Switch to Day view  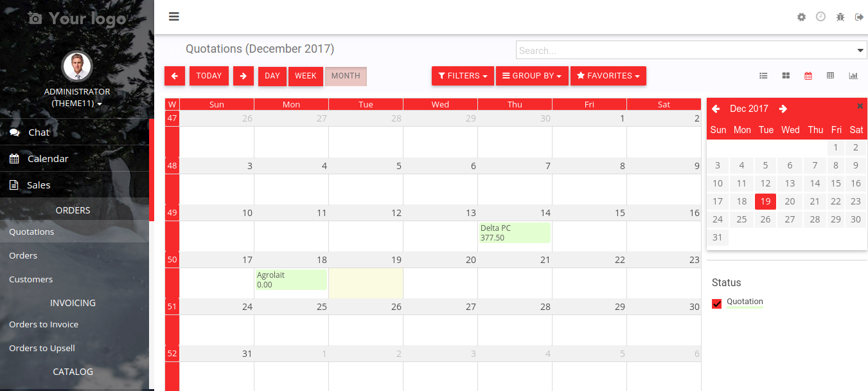tap(272, 76)
